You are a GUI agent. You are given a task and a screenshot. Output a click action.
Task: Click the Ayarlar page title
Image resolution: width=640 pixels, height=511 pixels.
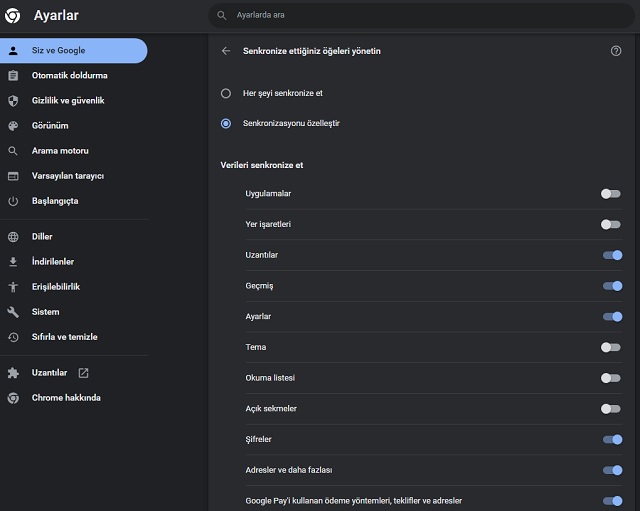pyautogui.click(x=56, y=16)
